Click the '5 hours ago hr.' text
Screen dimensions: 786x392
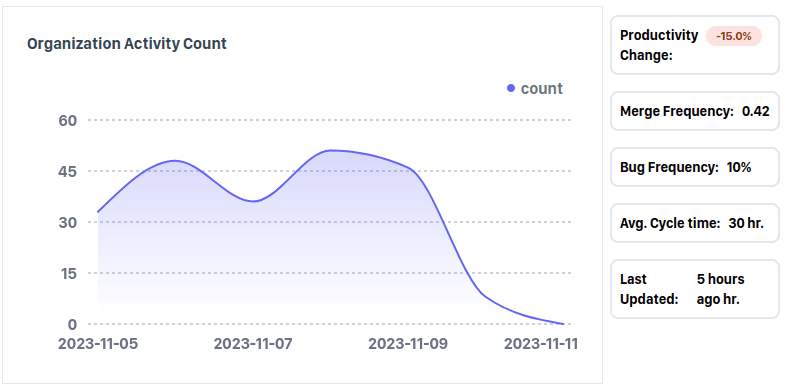click(720, 289)
